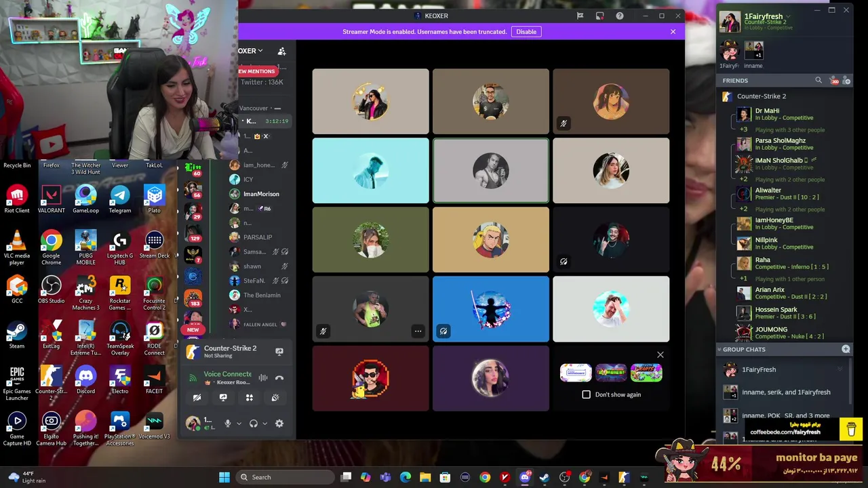
Task: Enable the Don't show again checkbox
Action: (587, 394)
